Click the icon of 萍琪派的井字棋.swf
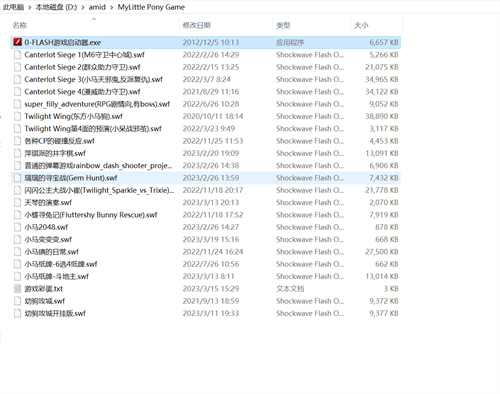The height and width of the screenshot is (394, 500). [x=17, y=153]
